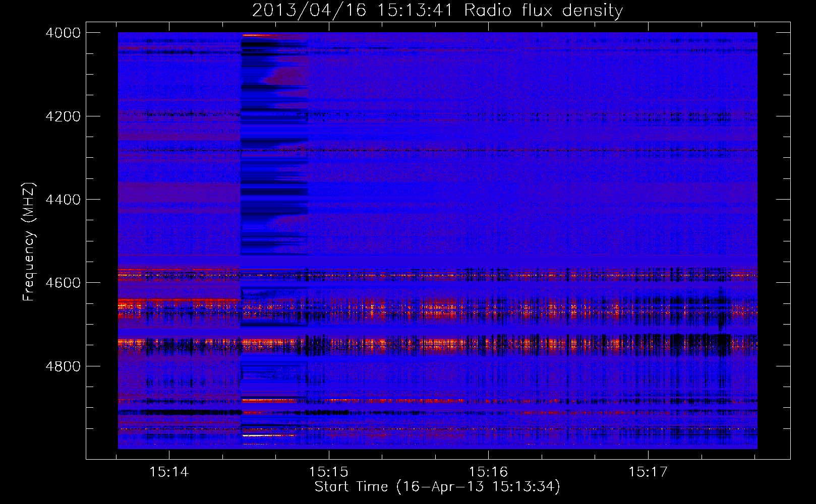Image resolution: width=816 pixels, height=504 pixels.
Task: Click the 4400 frequency tick label
Action: click(x=63, y=200)
